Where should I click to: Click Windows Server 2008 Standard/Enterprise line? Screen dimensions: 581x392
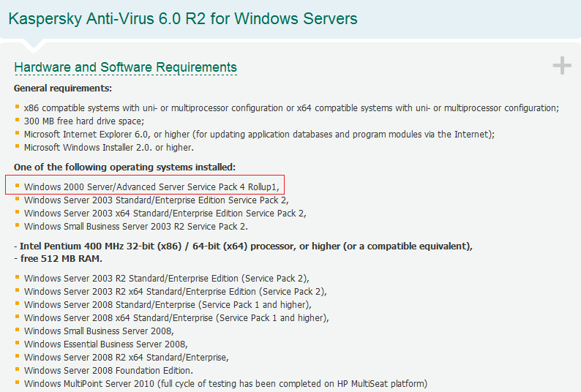[168, 304]
